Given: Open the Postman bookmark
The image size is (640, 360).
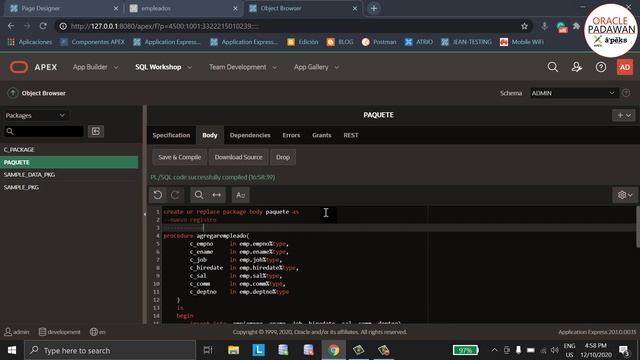Looking at the screenshot, I should tap(379, 42).
